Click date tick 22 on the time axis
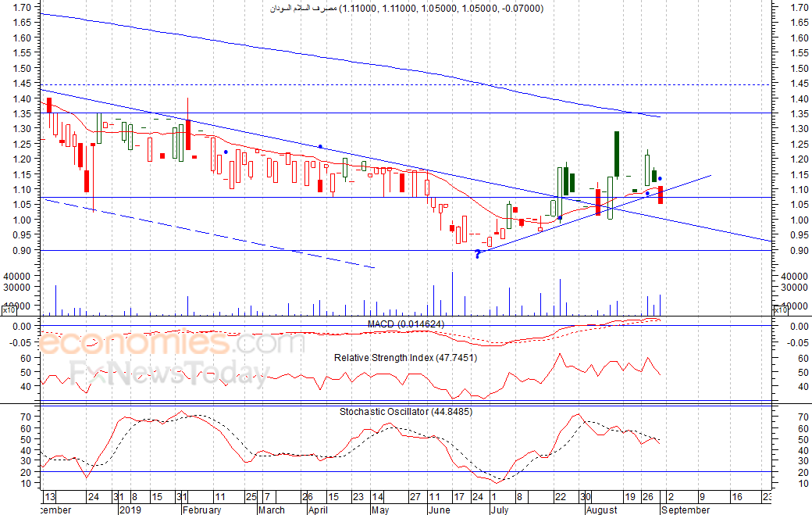Viewport: 812px width, 515px height. click(x=561, y=497)
